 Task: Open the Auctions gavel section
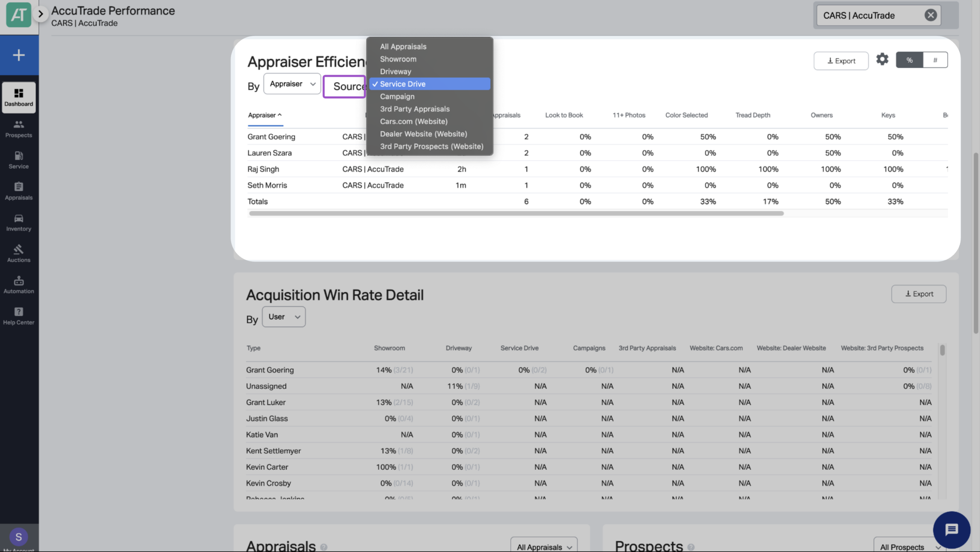19,254
